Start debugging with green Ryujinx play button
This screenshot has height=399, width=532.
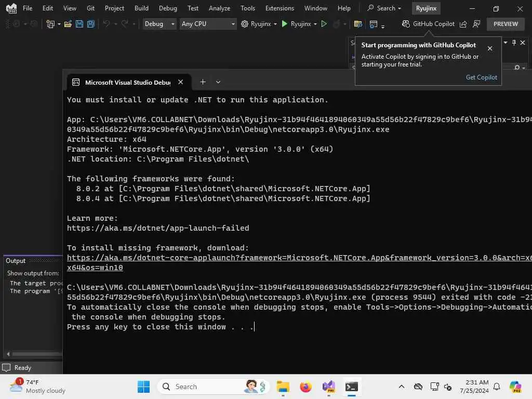coord(285,24)
